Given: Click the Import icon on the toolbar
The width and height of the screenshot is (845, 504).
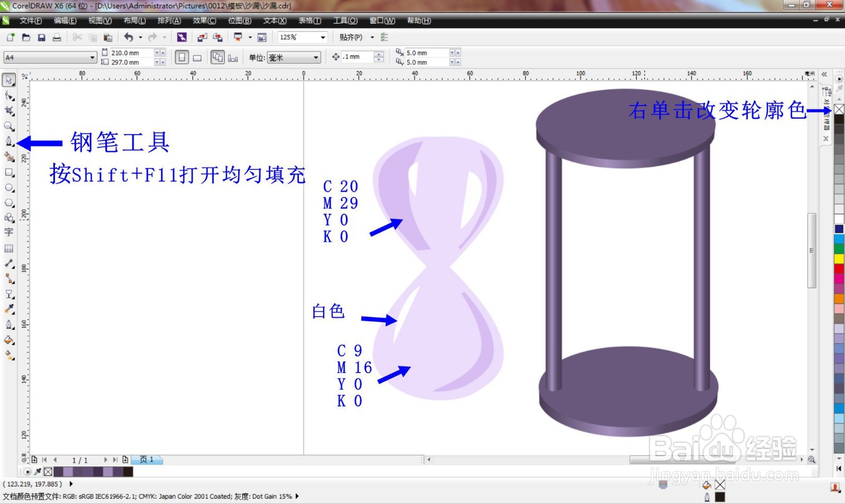Looking at the screenshot, I should coord(201,37).
